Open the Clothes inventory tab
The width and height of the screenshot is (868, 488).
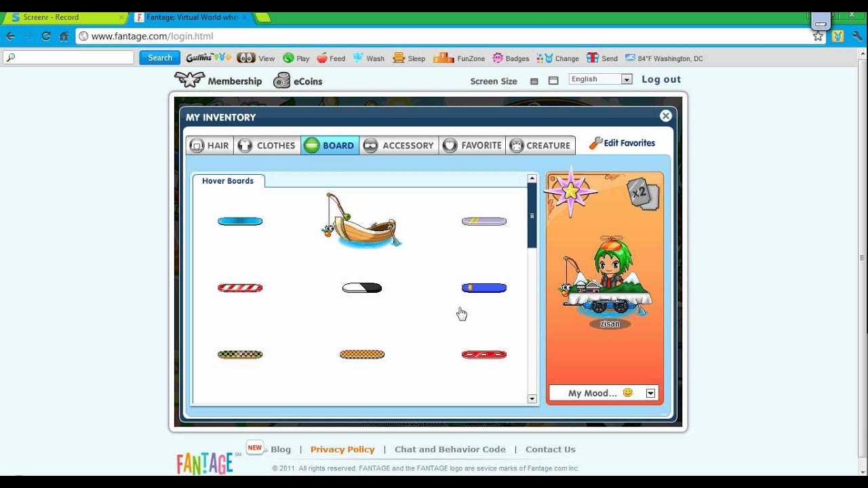[x=267, y=145]
